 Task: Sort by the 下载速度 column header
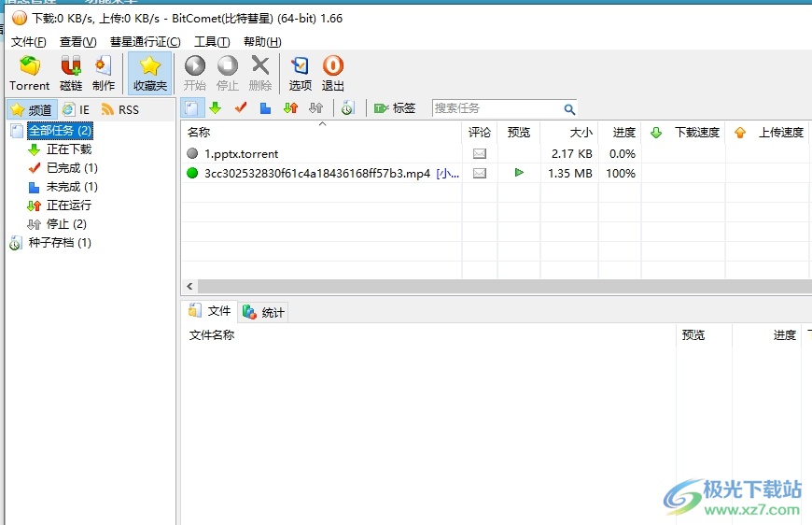pyautogui.click(x=683, y=133)
